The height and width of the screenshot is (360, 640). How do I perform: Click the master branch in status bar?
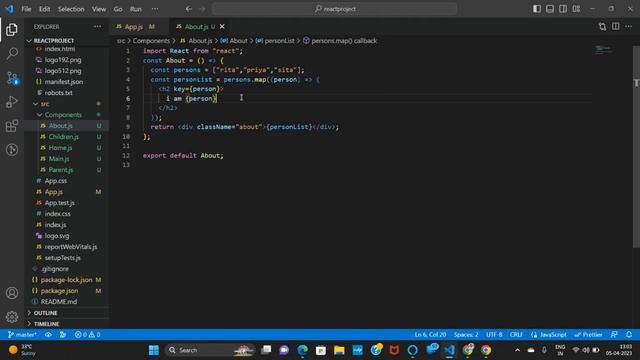pos(22,335)
